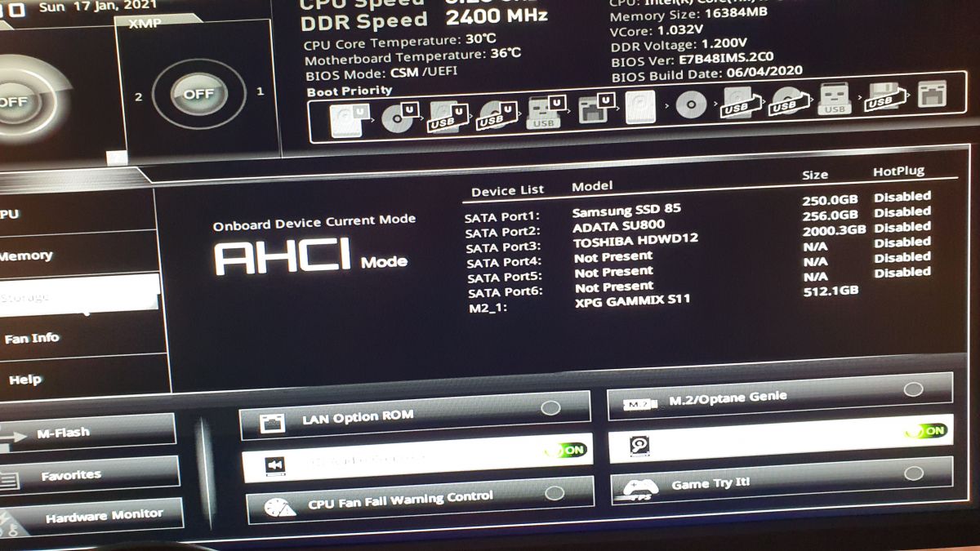
Task: Enable CPU Fan Fail Warning Control switch
Action: [555, 493]
